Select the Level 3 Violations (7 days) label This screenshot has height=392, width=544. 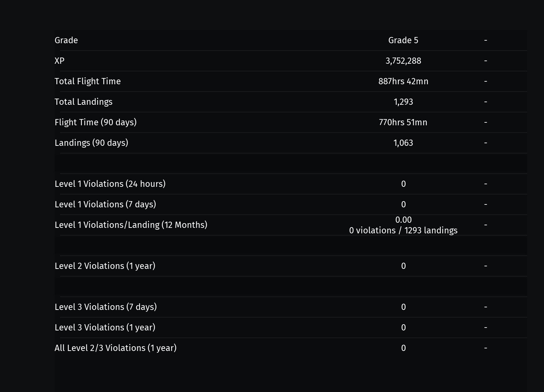click(106, 307)
